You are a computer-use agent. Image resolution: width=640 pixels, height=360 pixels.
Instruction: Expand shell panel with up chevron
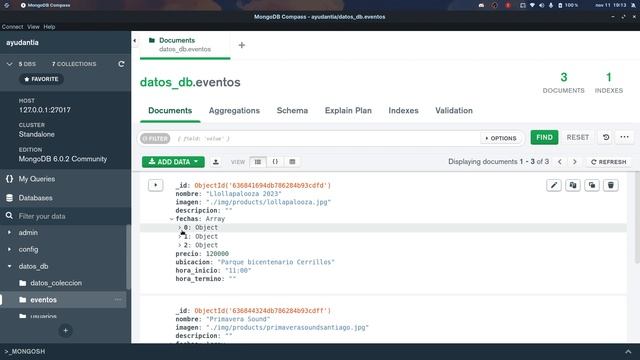pyautogui.click(x=628, y=351)
